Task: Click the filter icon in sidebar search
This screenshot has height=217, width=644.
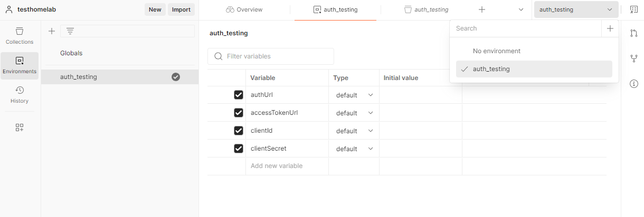Action: [x=70, y=31]
